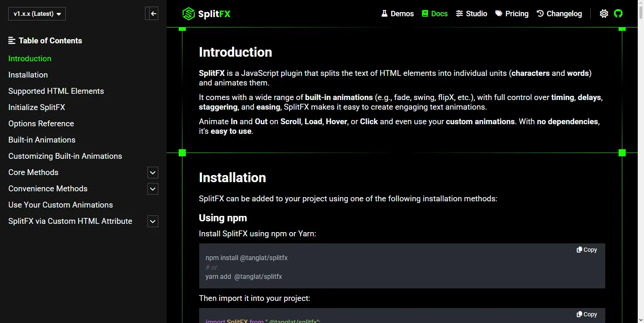Viewport: 644px width, 323px height.
Task: Select Core Methods in the contents
Action: [33, 173]
